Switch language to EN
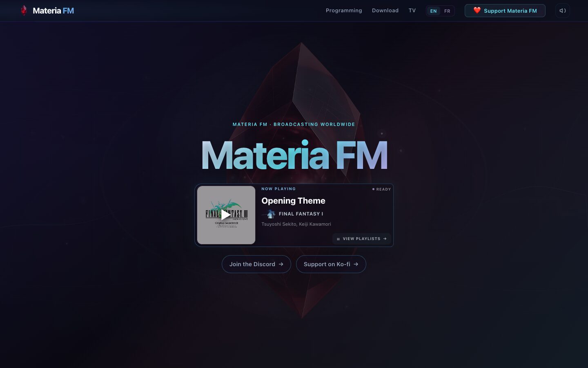The image size is (588, 368). [x=434, y=11]
